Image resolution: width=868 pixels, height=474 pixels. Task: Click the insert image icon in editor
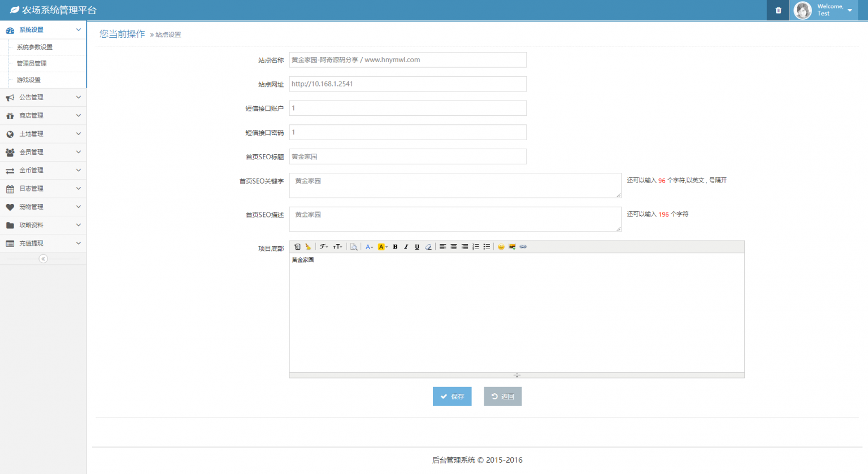[512, 247]
